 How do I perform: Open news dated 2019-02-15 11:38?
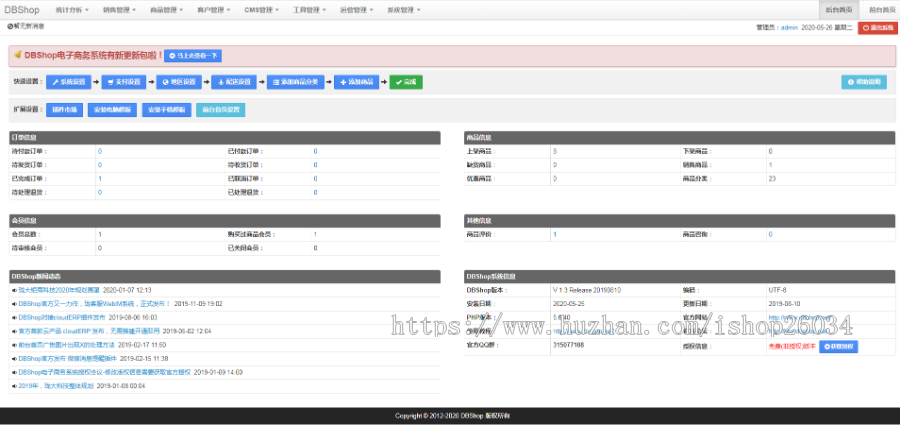(68, 359)
